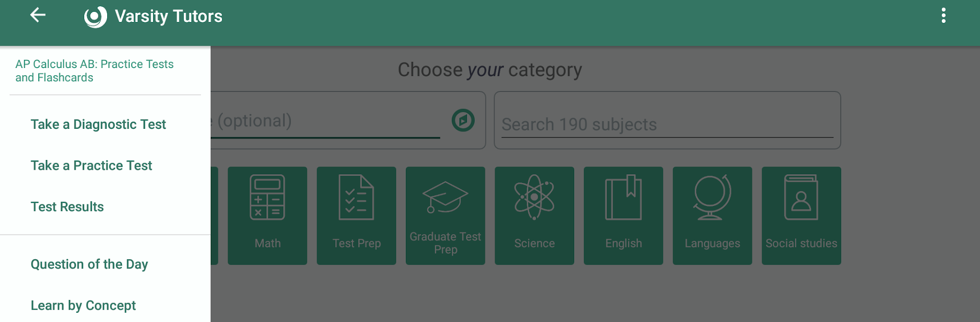This screenshot has height=322, width=980.
Task: Click the Varsity Tutors title text
Action: [x=168, y=16]
